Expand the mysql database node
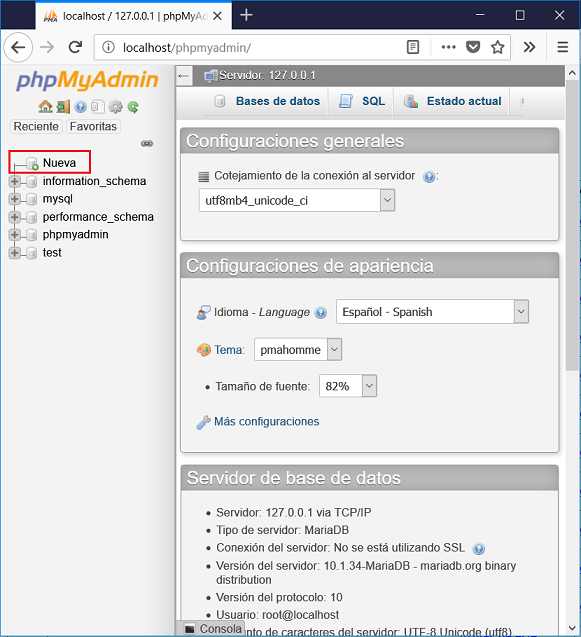The height and width of the screenshot is (637, 581). point(14,199)
